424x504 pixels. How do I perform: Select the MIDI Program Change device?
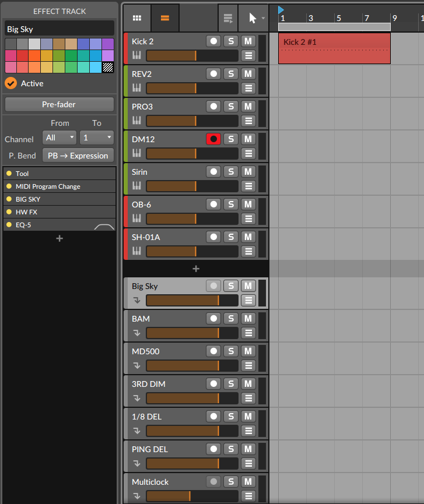point(59,186)
